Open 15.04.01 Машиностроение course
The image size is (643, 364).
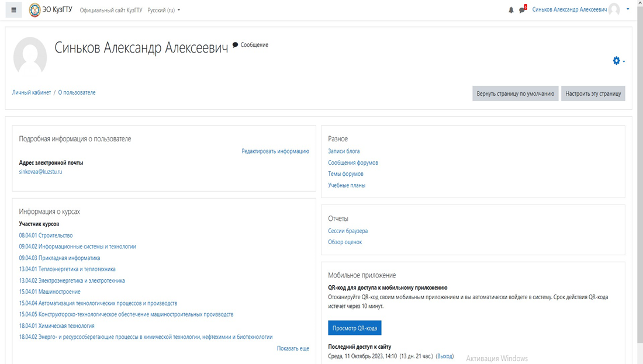pos(50,292)
